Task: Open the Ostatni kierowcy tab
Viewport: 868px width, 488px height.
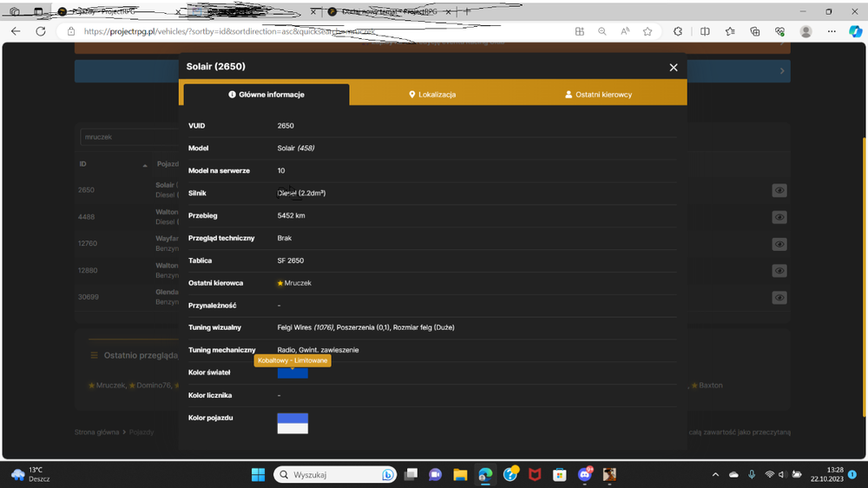Action: [x=598, y=95]
